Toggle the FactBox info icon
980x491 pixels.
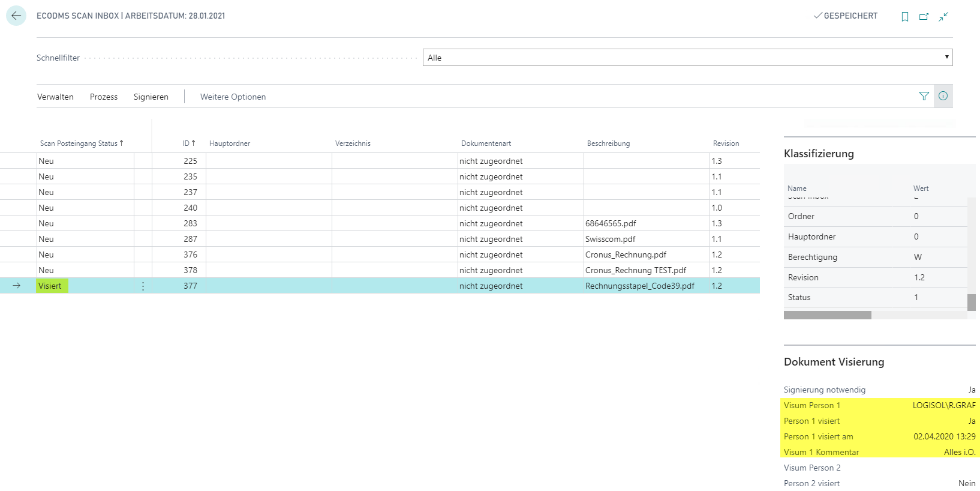click(943, 96)
